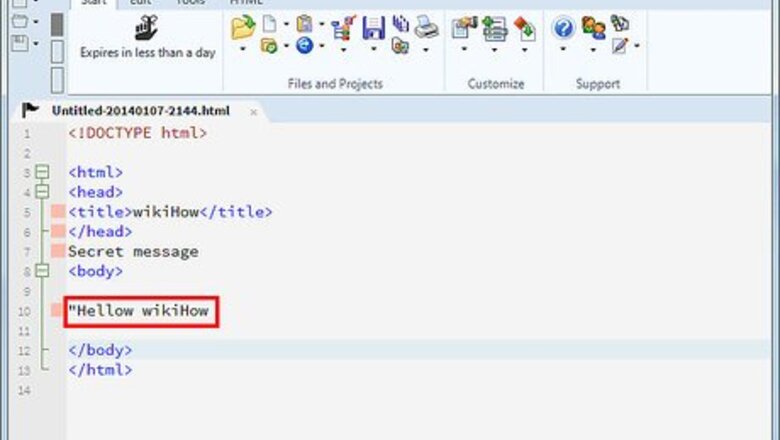
Task: Open the Help question mark icon
Action: click(563, 27)
